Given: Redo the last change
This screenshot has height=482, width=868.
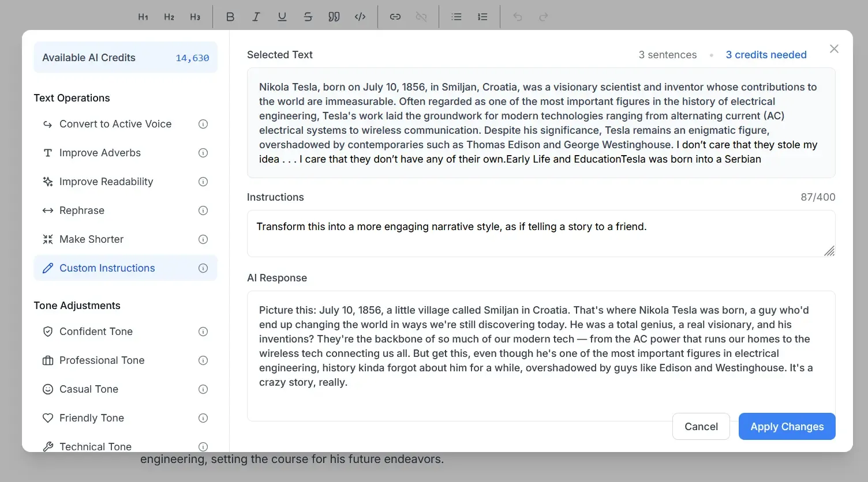Looking at the screenshot, I should pyautogui.click(x=544, y=17).
